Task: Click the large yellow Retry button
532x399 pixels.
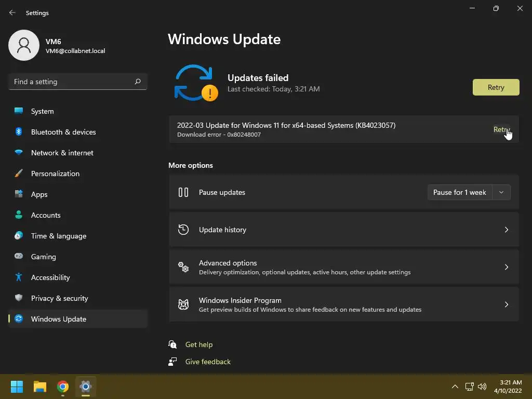Action: [496, 87]
